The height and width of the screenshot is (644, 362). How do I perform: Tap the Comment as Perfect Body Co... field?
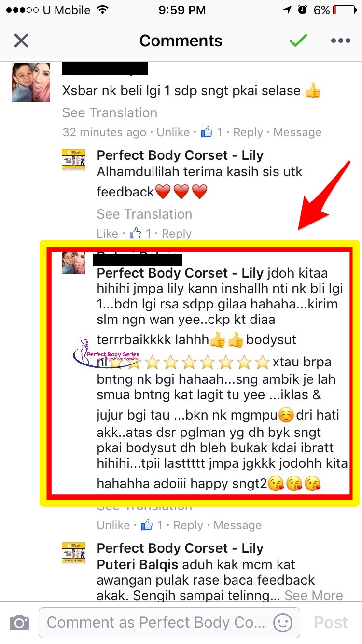(169, 623)
